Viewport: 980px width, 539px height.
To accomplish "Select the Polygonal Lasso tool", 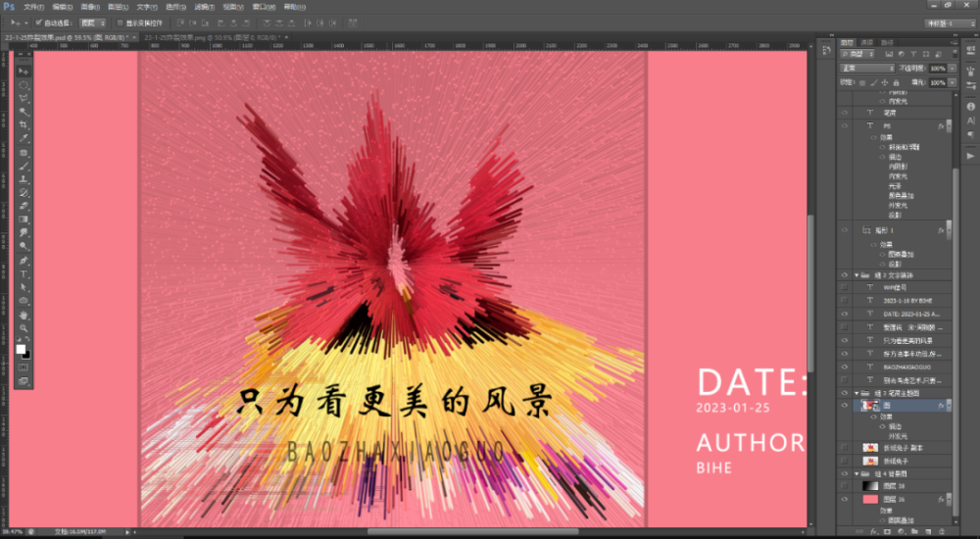I will [x=24, y=98].
